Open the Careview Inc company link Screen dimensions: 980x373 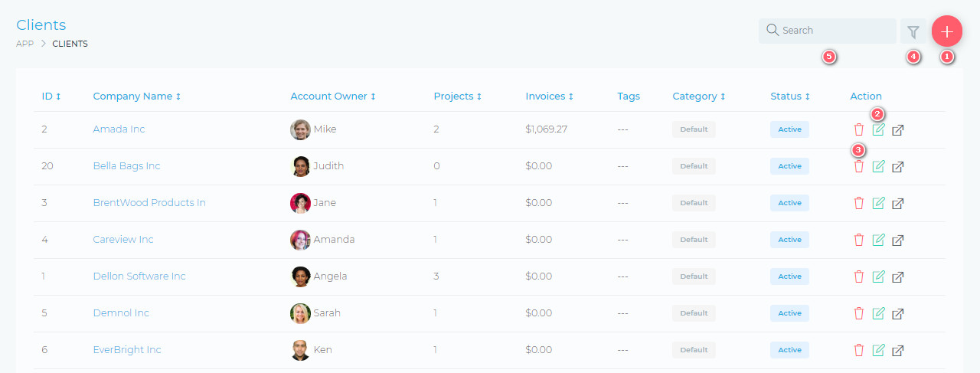point(123,240)
